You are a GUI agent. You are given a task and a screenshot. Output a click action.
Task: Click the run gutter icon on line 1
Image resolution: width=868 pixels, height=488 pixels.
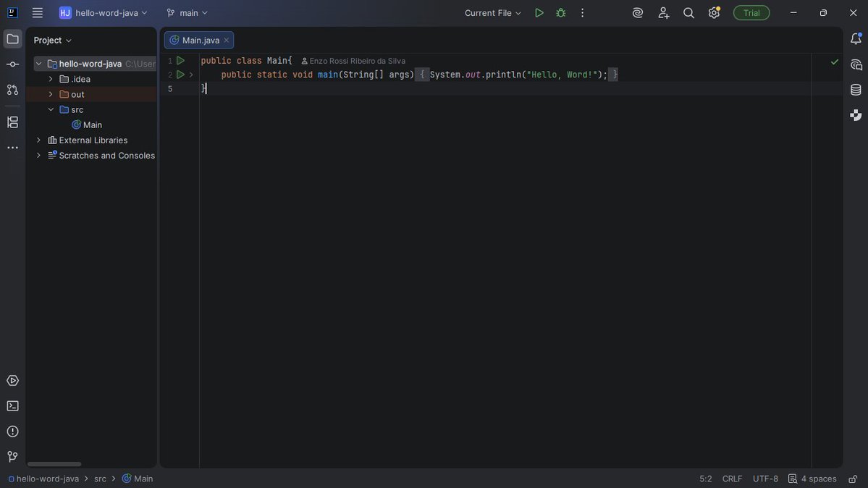pyautogui.click(x=180, y=60)
